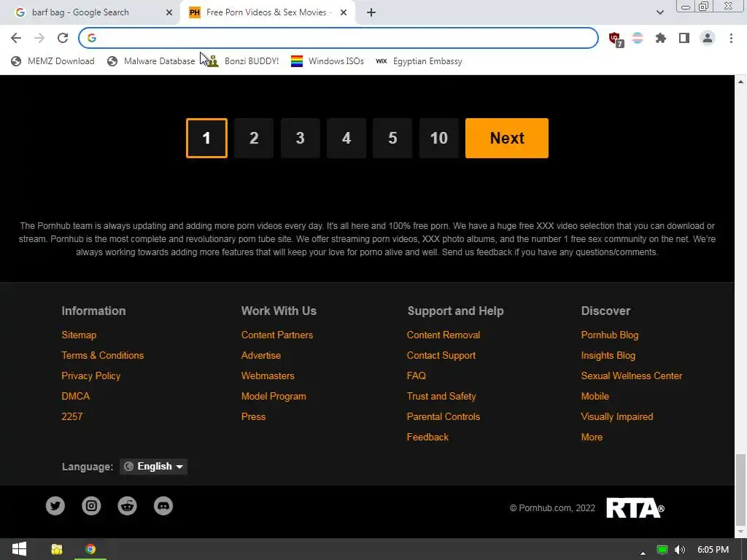This screenshot has width=747, height=560.
Task: Open the Advertise link
Action: point(260,355)
